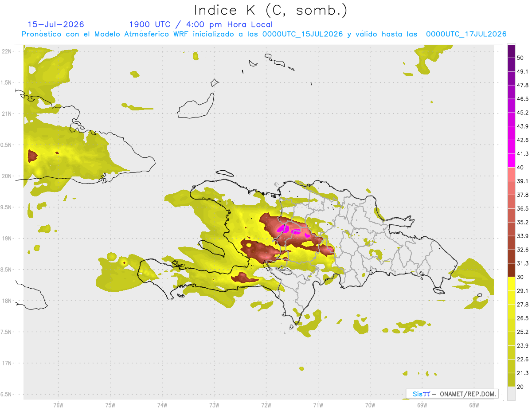The image size is (532, 411).
Task: Click the "17N" latitude label
Action: [7, 363]
